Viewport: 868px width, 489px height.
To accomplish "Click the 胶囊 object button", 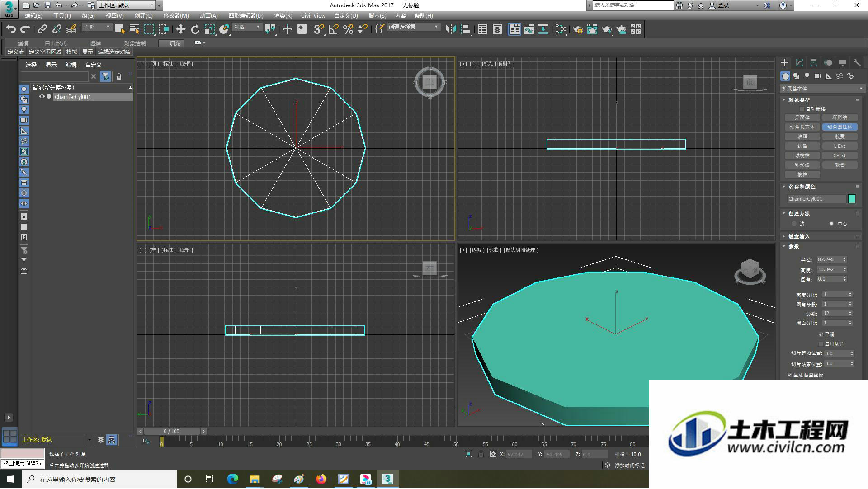I will tap(840, 136).
